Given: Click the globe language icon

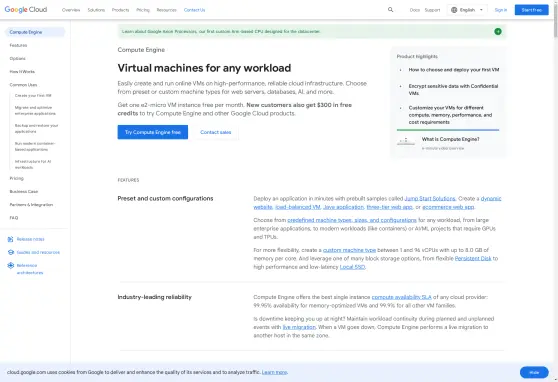Looking at the screenshot, I should click(x=454, y=10).
